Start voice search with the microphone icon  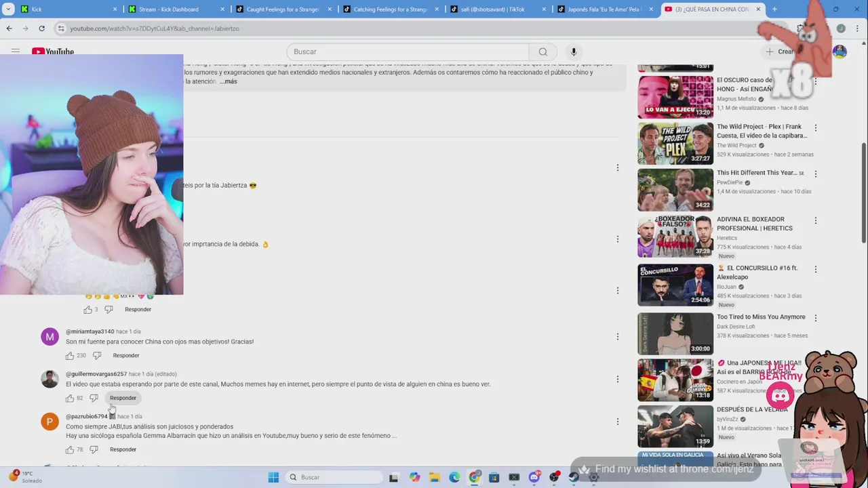pos(574,52)
